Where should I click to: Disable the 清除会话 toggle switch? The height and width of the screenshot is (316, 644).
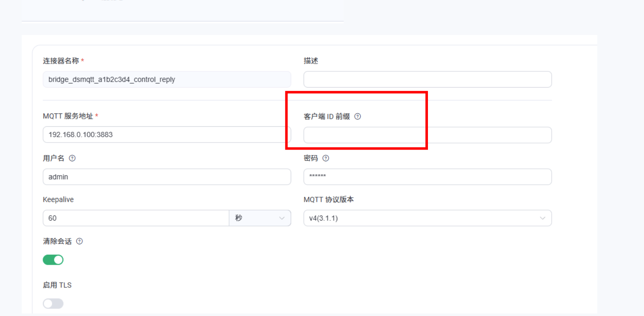coord(53,260)
